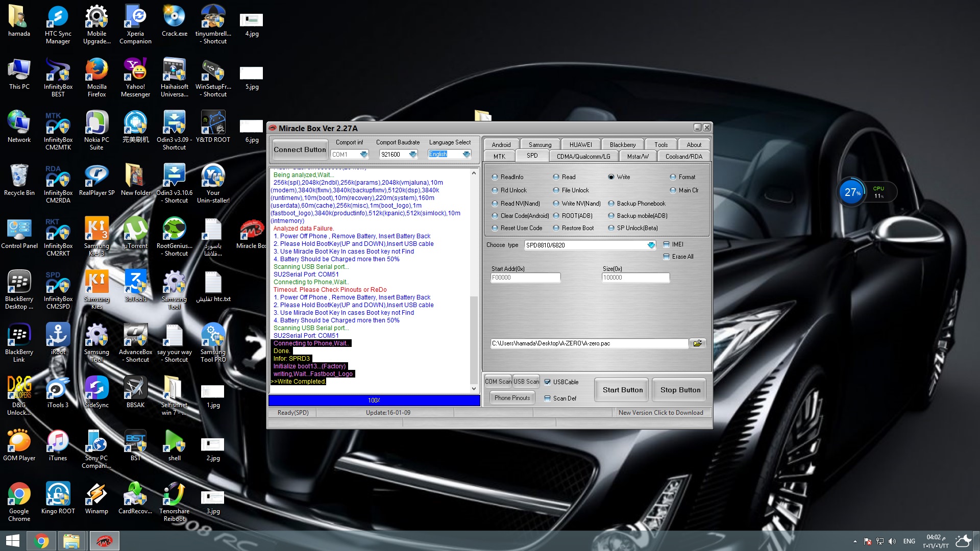
Task: Click the USB Scan button
Action: (x=526, y=382)
